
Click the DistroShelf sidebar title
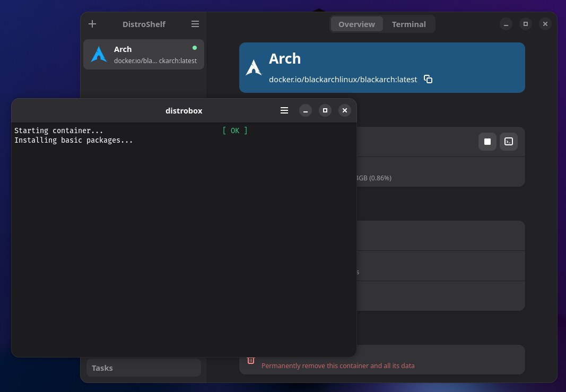point(144,24)
